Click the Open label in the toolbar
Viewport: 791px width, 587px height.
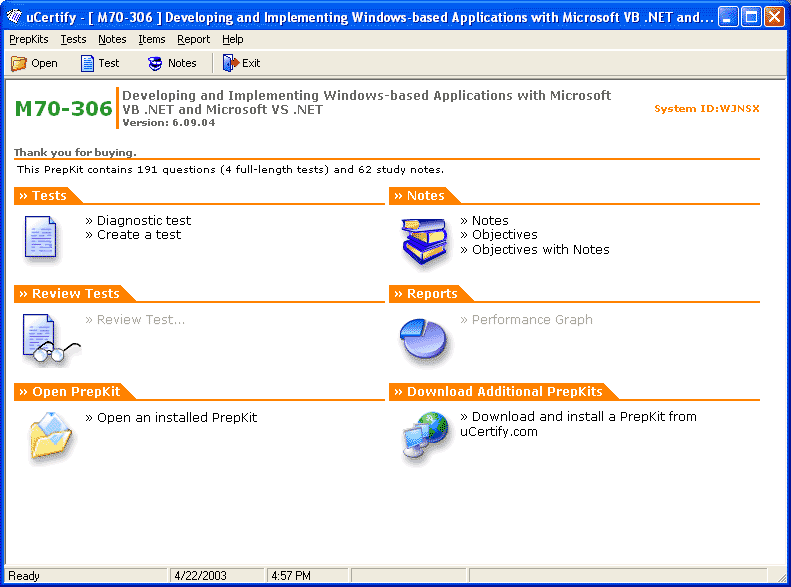(x=44, y=63)
